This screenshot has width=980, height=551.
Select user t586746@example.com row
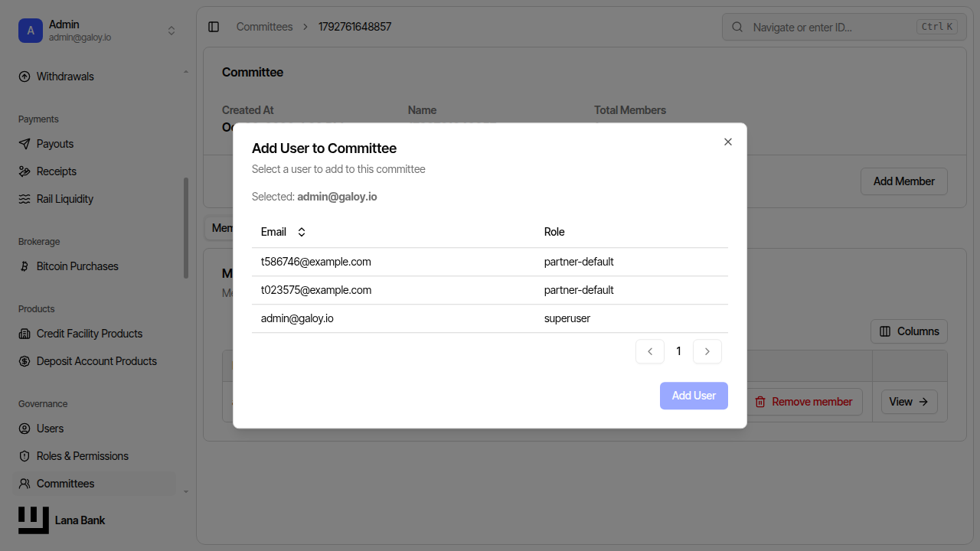pos(490,262)
